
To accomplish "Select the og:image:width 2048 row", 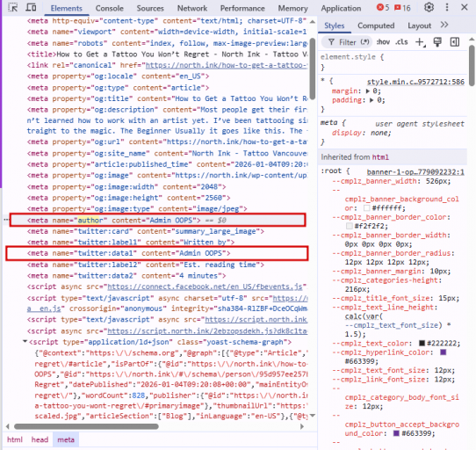I will point(126,187).
